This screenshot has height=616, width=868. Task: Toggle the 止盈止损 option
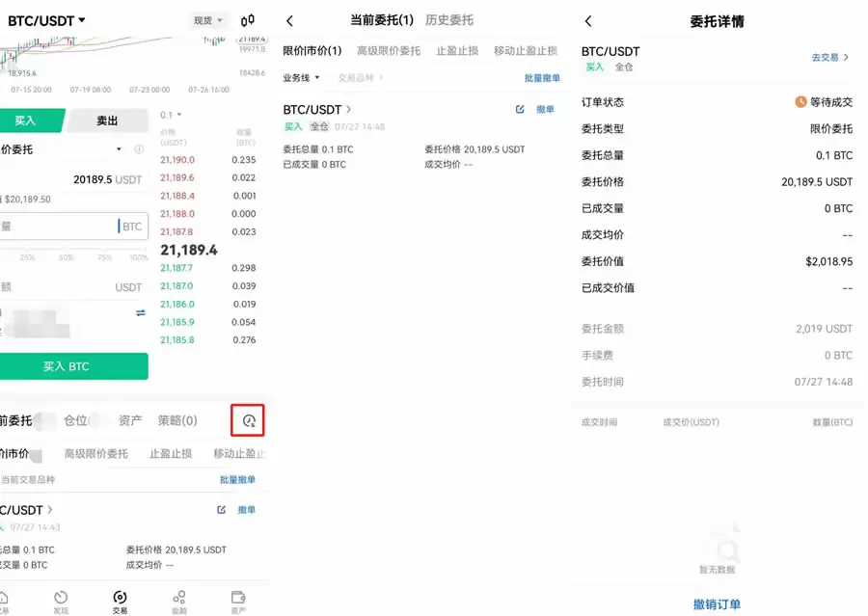[454, 49]
